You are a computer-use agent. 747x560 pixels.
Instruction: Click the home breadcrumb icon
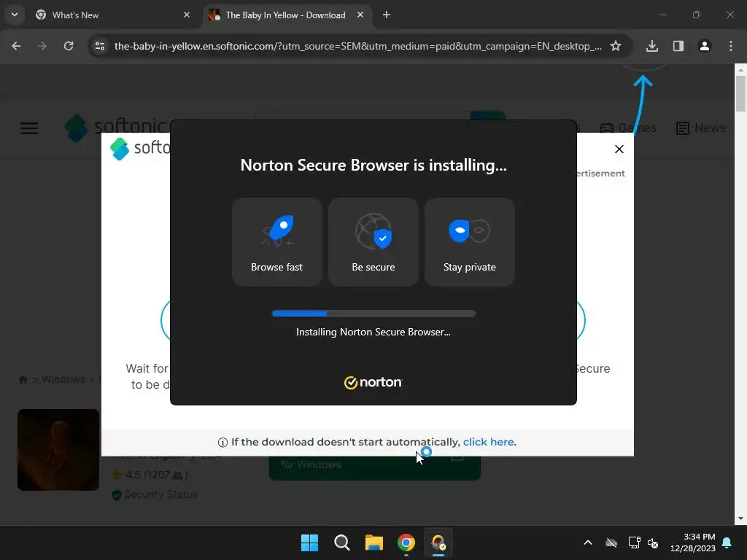(x=23, y=379)
